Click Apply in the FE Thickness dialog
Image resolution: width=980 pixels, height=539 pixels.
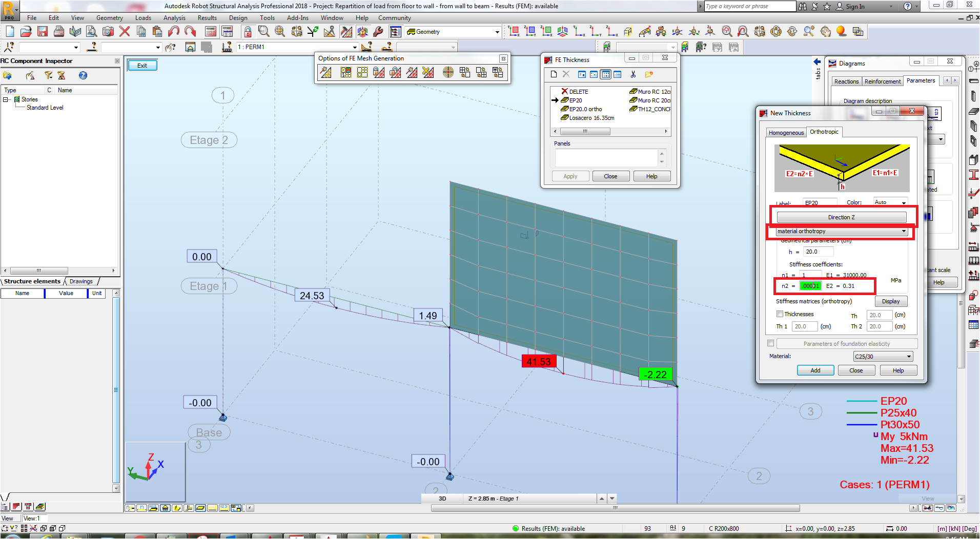[570, 176]
